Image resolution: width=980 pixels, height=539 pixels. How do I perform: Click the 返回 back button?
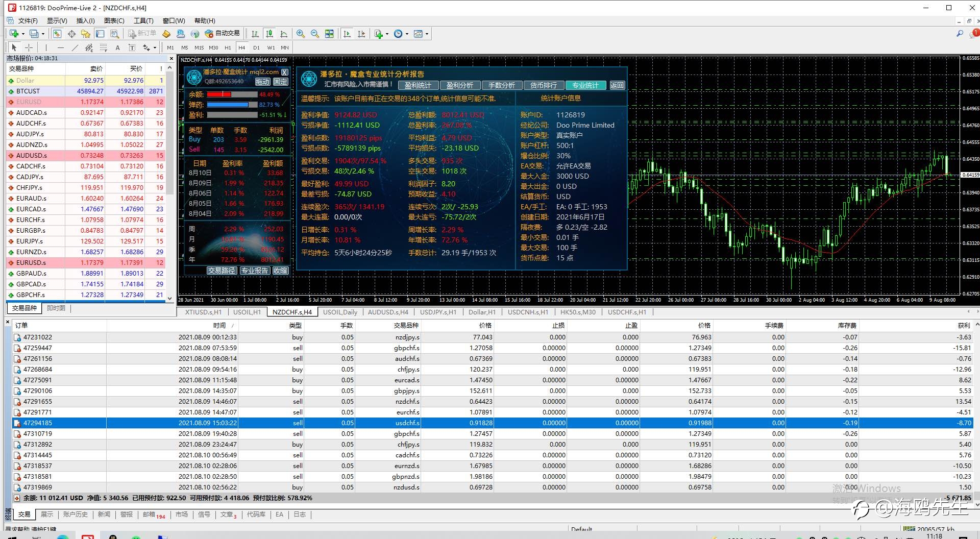[617, 85]
